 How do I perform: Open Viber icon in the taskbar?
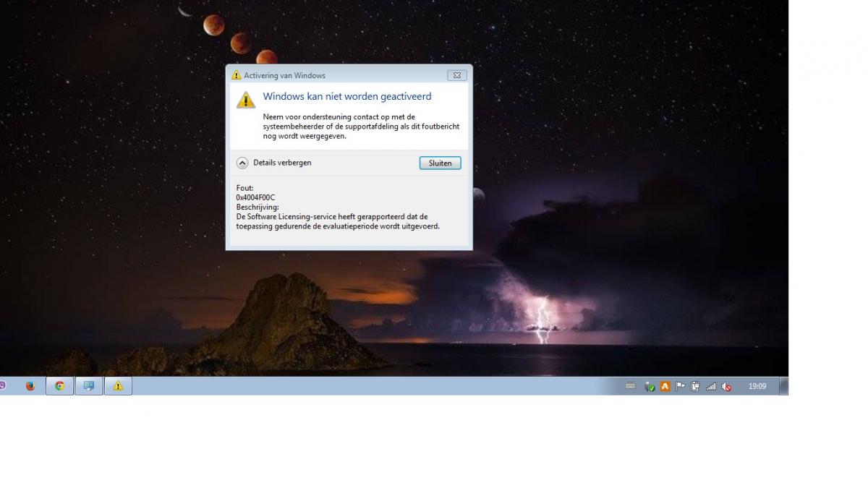click(x=2, y=386)
